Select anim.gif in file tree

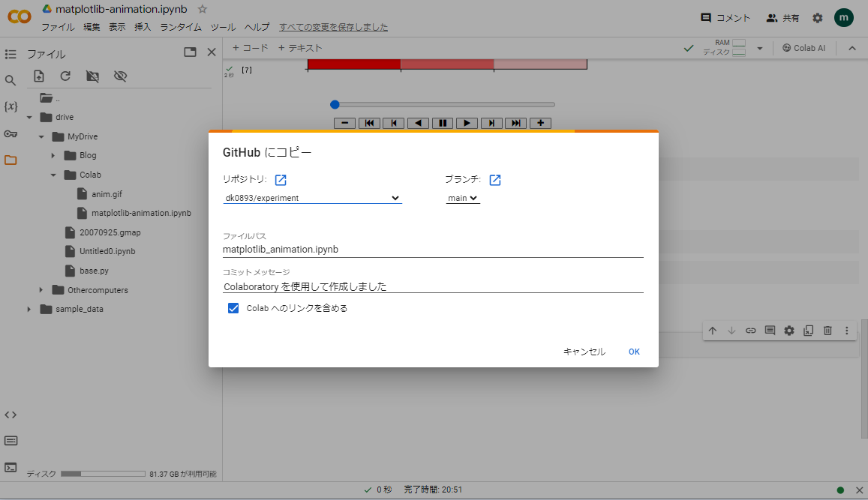[x=107, y=194]
